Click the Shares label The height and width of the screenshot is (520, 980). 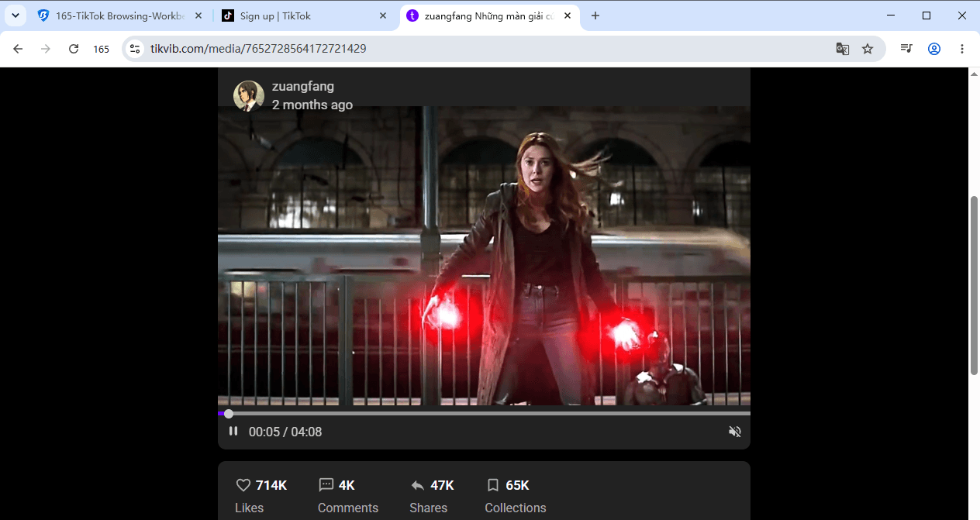(x=429, y=508)
